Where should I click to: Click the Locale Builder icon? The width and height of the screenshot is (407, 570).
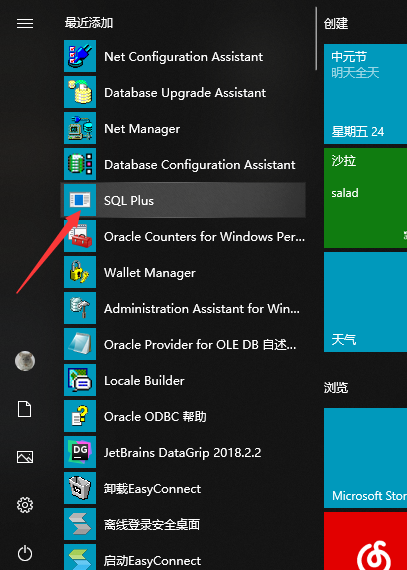(80, 380)
